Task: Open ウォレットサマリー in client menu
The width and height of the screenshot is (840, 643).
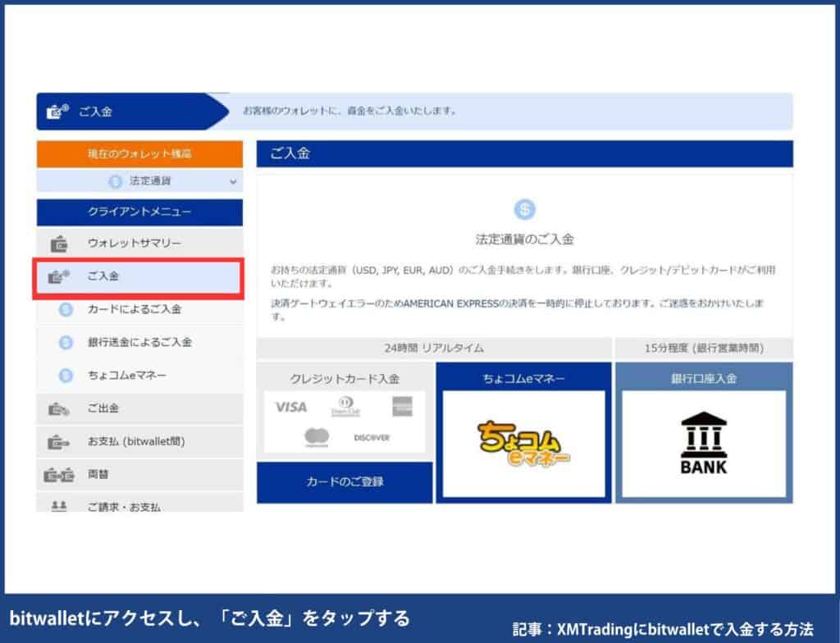Action: click(x=139, y=244)
